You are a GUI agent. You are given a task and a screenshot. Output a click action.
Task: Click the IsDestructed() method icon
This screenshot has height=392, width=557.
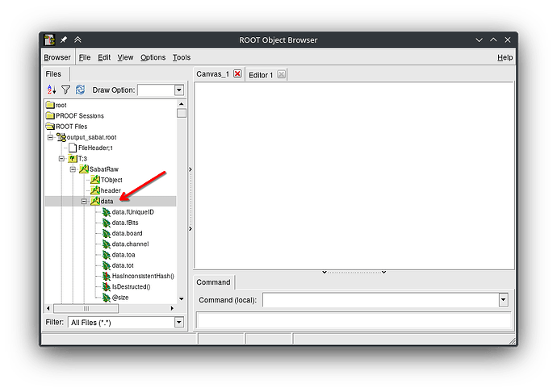pos(107,286)
